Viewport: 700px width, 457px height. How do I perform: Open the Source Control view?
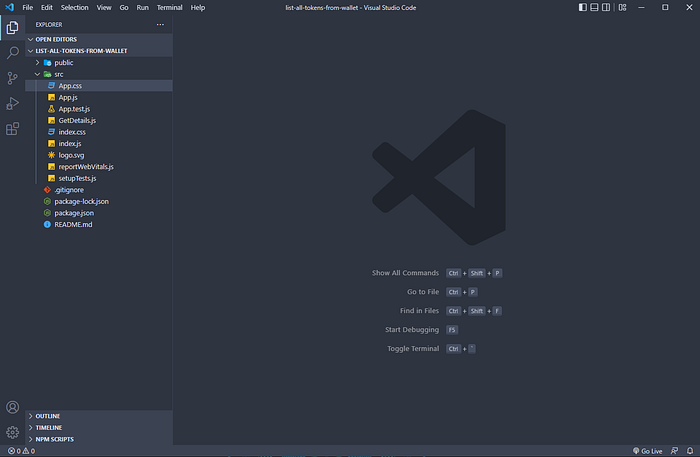[12, 78]
